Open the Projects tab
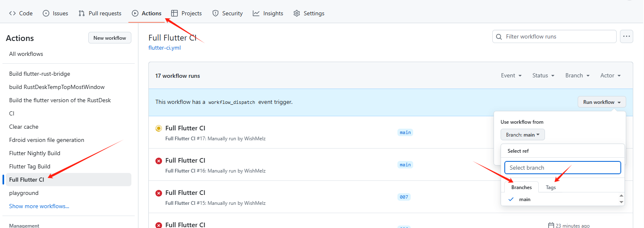This screenshot has width=644, height=228. 186,13
